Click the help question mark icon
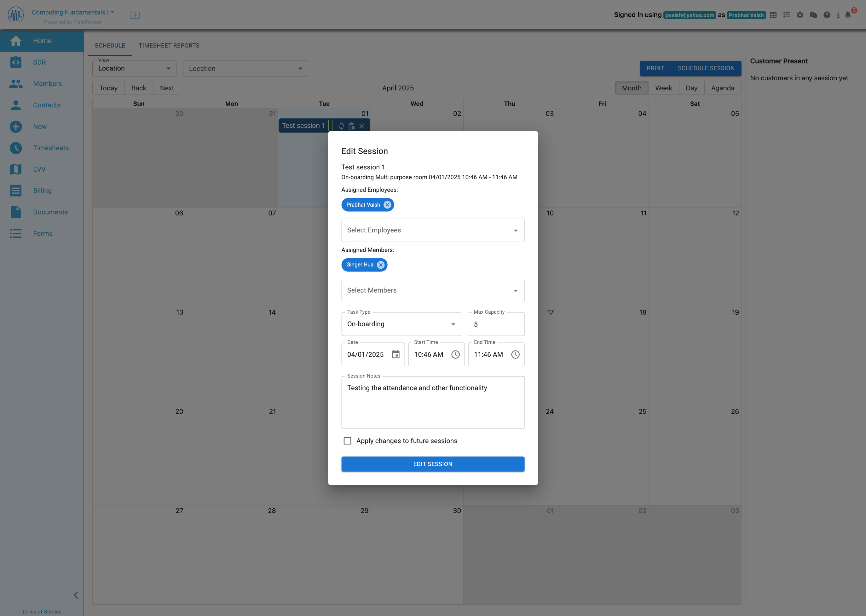 tap(827, 15)
